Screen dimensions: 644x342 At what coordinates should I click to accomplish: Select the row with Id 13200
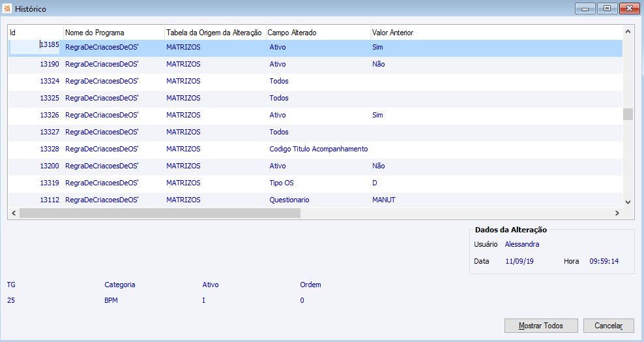pos(315,166)
